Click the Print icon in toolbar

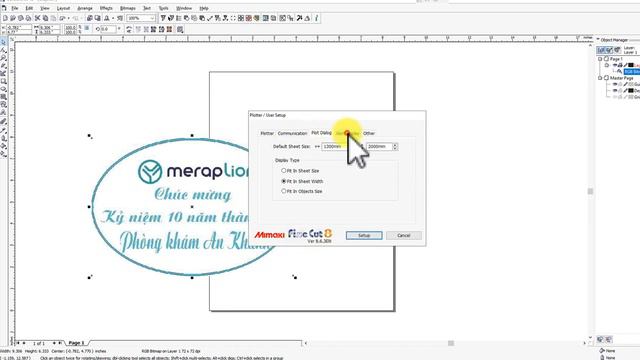28,18
